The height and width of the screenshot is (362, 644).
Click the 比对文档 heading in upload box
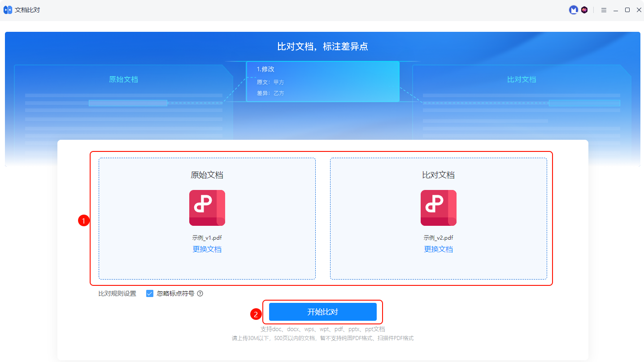click(438, 175)
